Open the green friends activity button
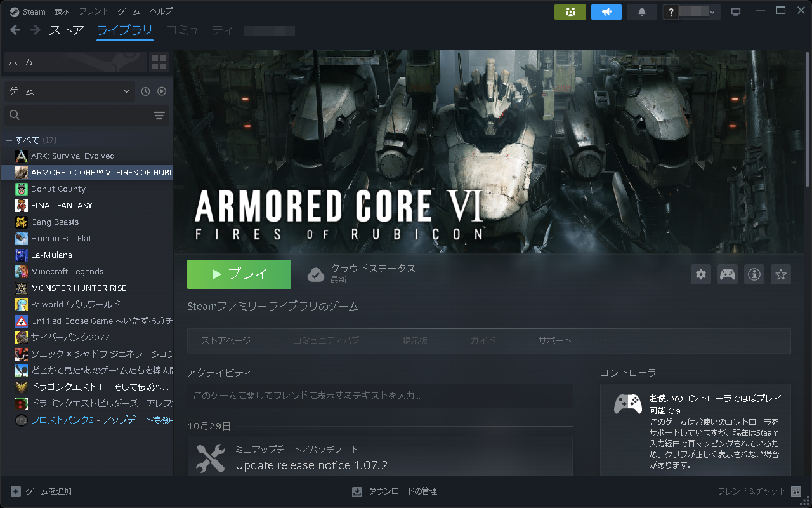The image size is (812, 508). pyautogui.click(x=570, y=11)
